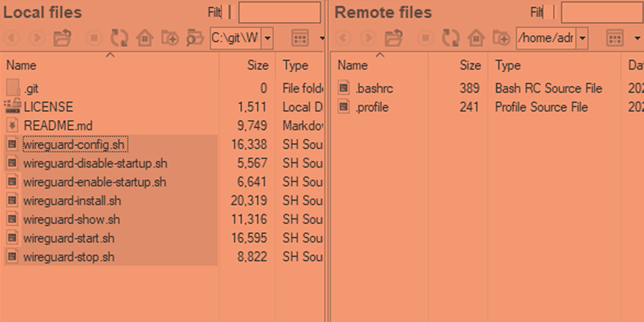Open parent folder in Local files
644x322 pixels.
point(62,39)
